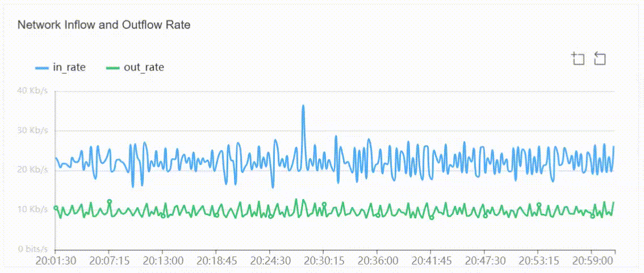The image size is (644, 273).
Task: Toggle the in_rate series legend
Action: [x=60, y=68]
